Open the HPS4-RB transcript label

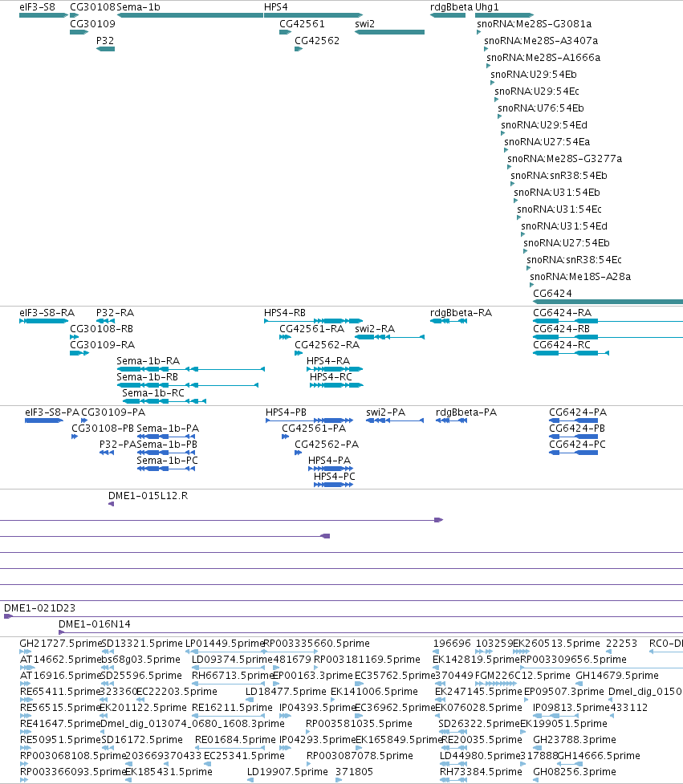pyautogui.click(x=285, y=313)
